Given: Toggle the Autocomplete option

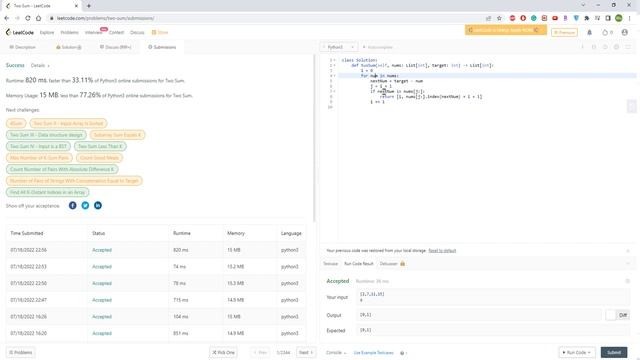Looking at the screenshot, I should point(378,47).
